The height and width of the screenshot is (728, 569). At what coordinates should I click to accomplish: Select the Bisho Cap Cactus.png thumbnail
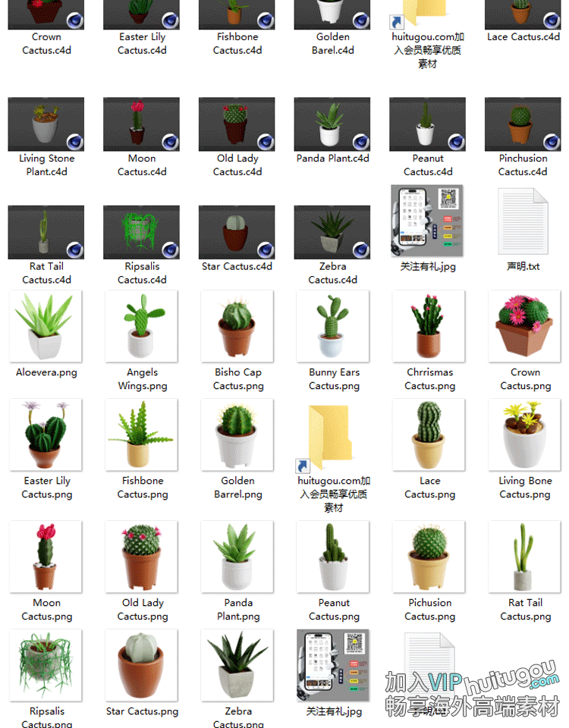237,326
